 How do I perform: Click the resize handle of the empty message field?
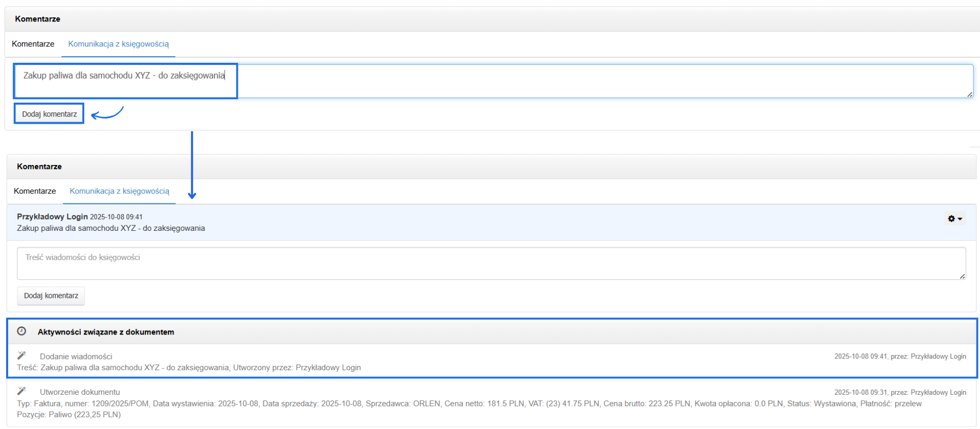(x=962, y=276)
